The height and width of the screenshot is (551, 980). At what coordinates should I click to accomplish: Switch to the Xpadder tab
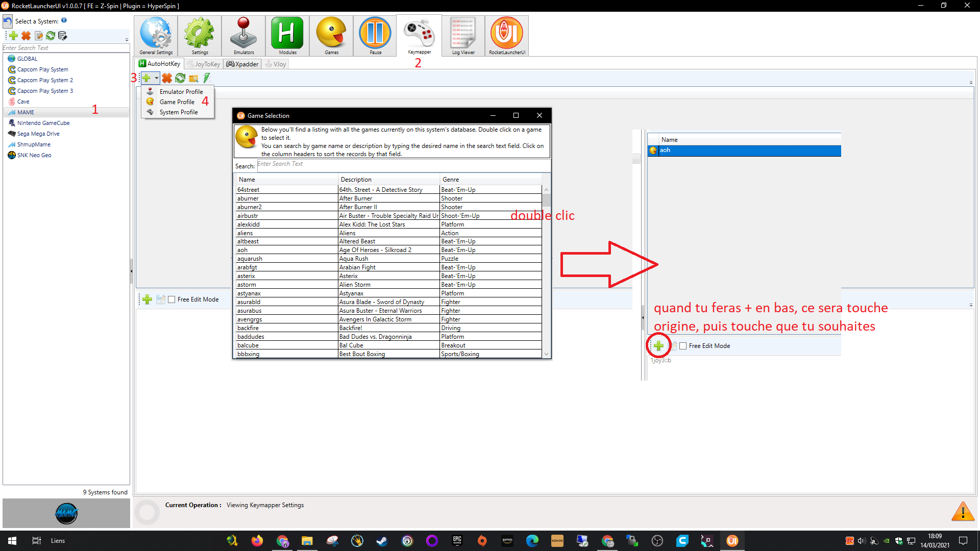coord(242,64)
